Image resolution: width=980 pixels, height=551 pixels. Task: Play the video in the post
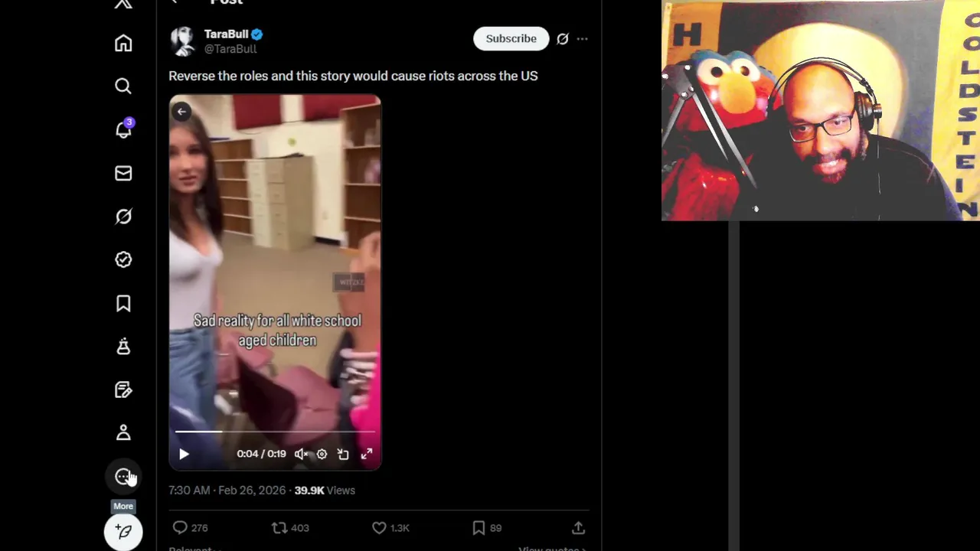pyautogui.click(x=184, y=454)
